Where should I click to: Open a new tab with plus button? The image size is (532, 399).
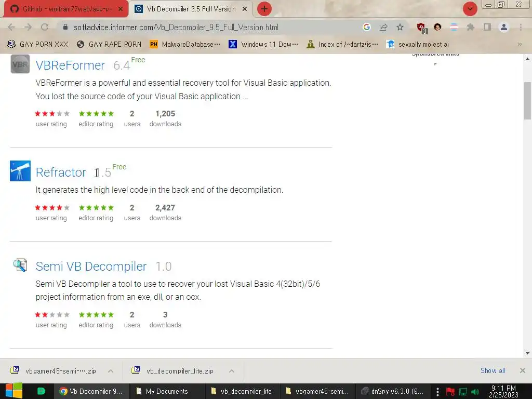[264, 9]
